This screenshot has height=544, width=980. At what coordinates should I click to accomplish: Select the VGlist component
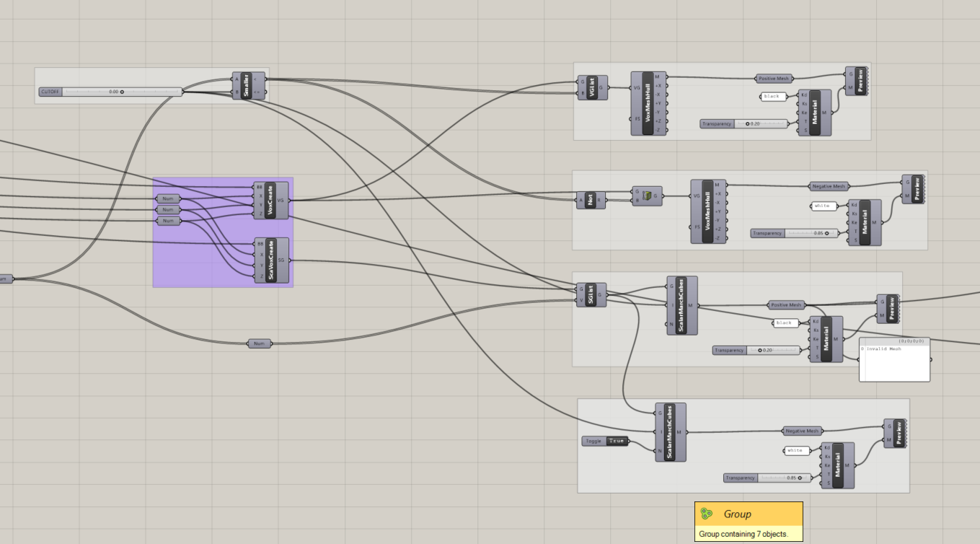coord(593,87)
